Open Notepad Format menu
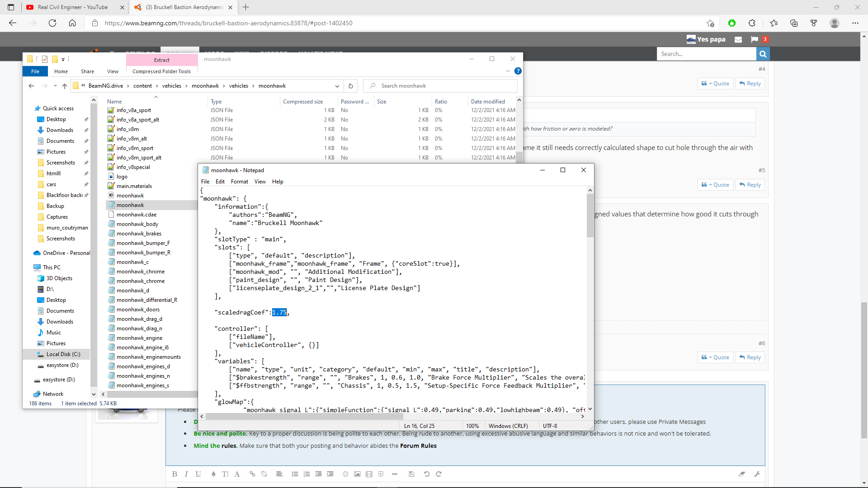The width and height of the screenshot is (868, 488). (240, 182)
